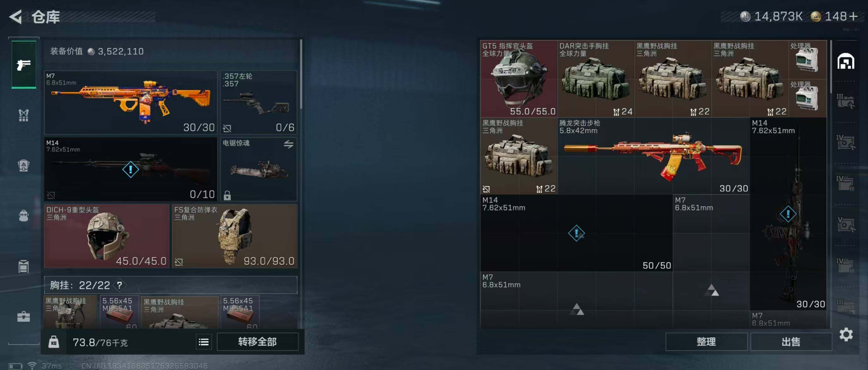Open the list view menu icon
The width and height of the screenshot is (868, 370).
click(x=203, y=342)
